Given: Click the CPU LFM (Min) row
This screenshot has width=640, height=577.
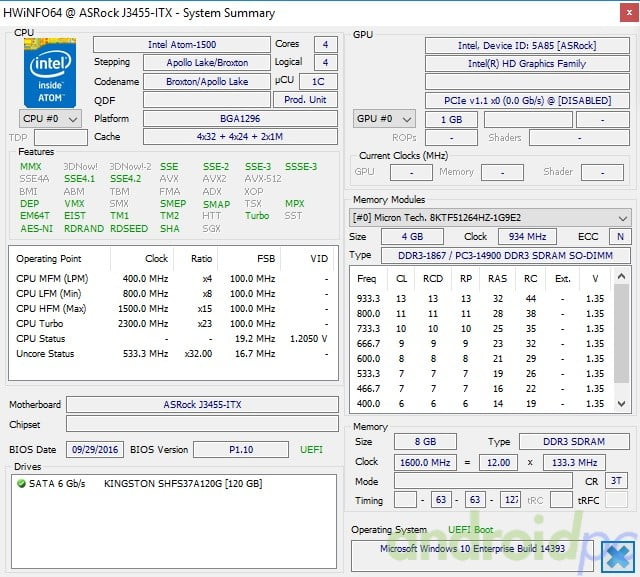Looking at the screenshot, I should tap(173, 294).
